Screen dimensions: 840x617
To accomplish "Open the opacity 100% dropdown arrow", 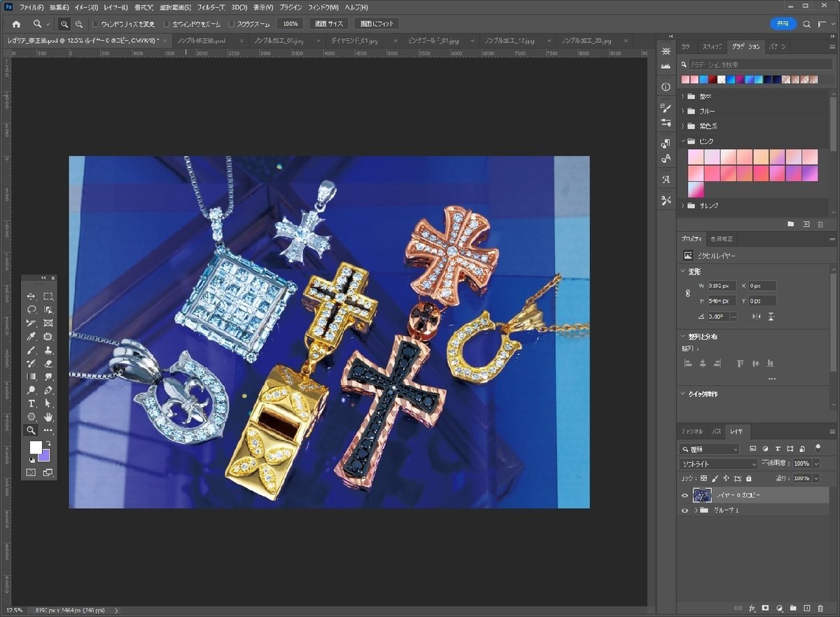I will tap(816, 464).
